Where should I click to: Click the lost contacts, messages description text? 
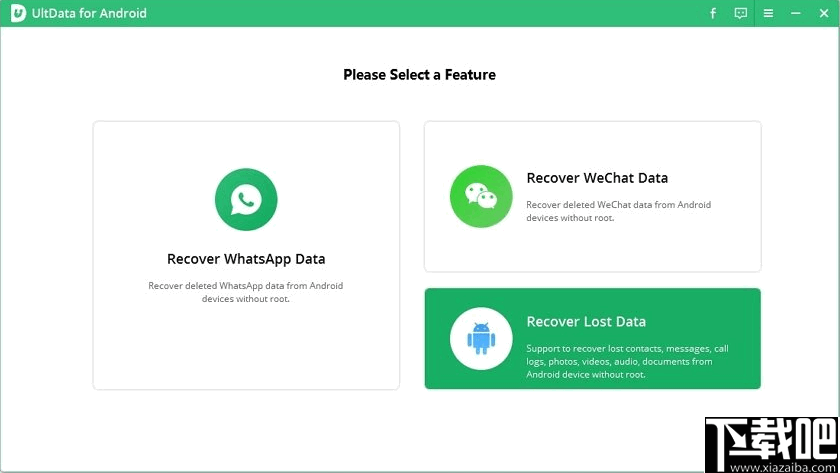(627, 362)
